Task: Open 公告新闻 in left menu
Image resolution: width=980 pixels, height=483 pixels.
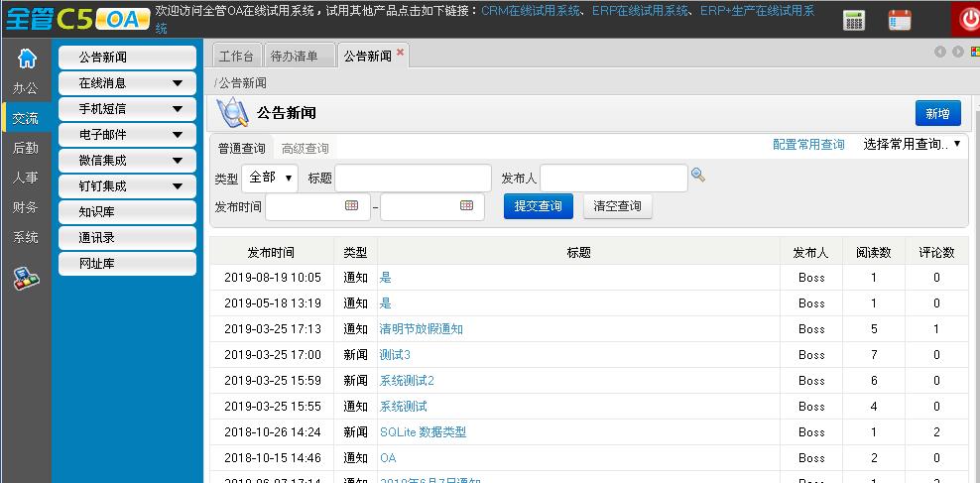Action: pos(128,58)
